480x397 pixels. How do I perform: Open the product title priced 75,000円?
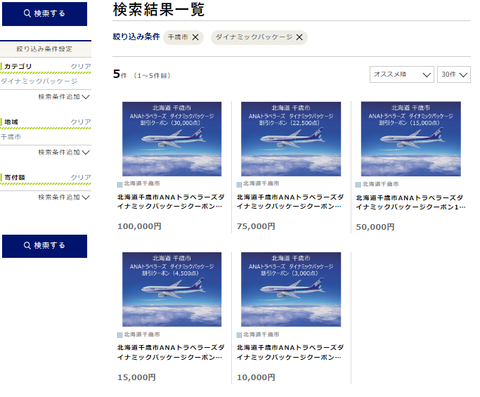[290, 202]
